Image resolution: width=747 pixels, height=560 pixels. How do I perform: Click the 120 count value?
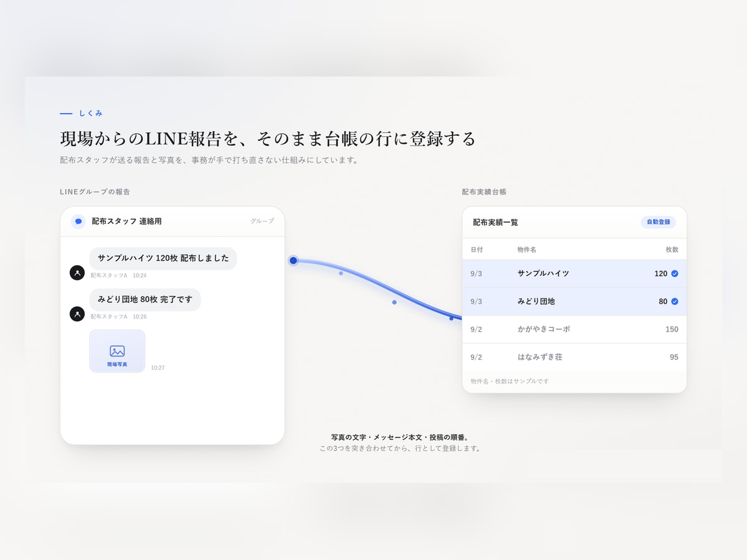[660, 273]
